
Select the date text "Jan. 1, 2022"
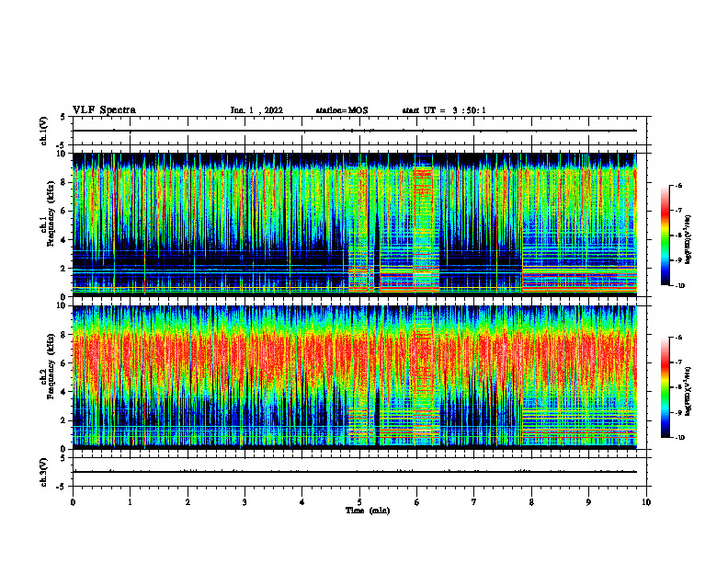(x=256, y=110)
